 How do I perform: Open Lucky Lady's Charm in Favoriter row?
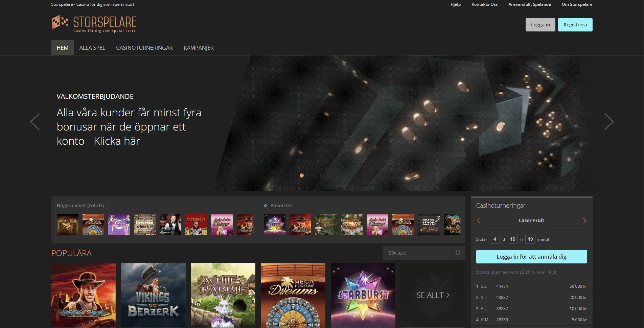(x=377, y=225)
